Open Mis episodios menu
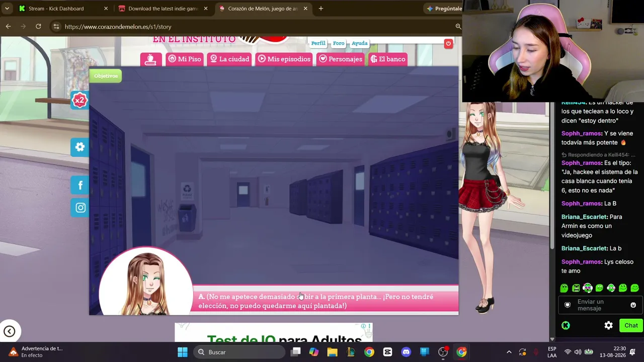Image resolution: width=644 pixels, height=362 pixels. (x=284, y=59)
